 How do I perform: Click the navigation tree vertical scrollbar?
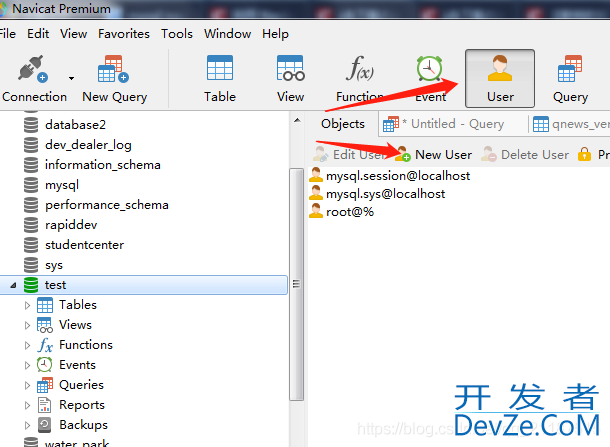click(296, 284)
